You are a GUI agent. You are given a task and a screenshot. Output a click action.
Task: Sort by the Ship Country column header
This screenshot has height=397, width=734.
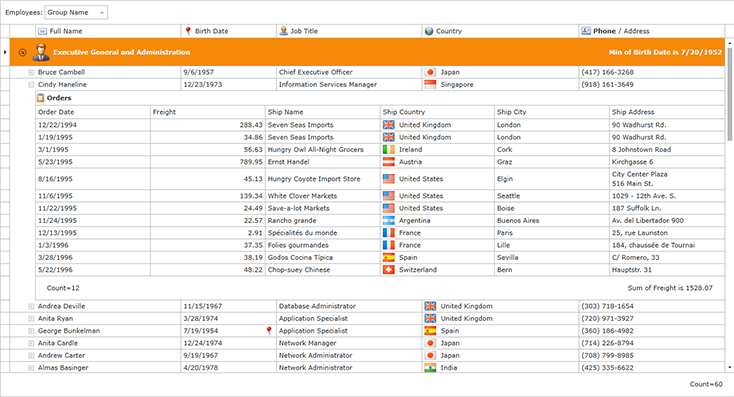point(437,112)
